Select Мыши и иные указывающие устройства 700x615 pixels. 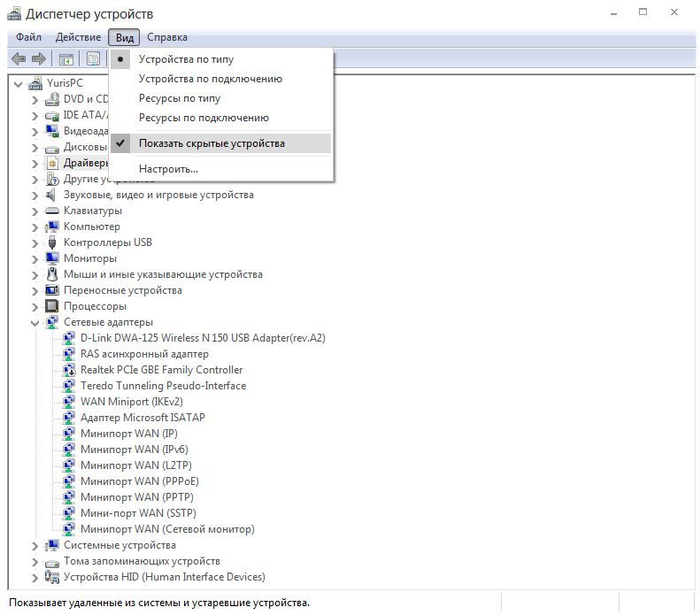(x=163, y=274)
